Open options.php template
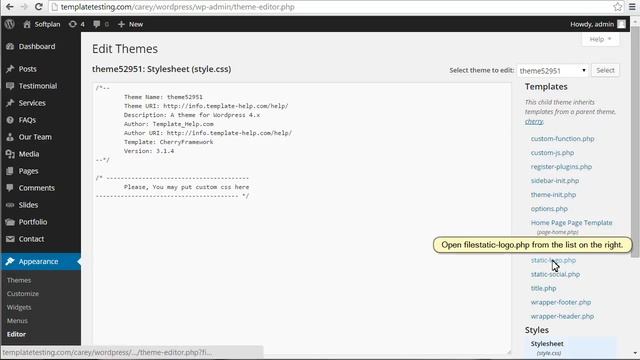The height and width of the screenshot is (360, 640). [549, 209]
